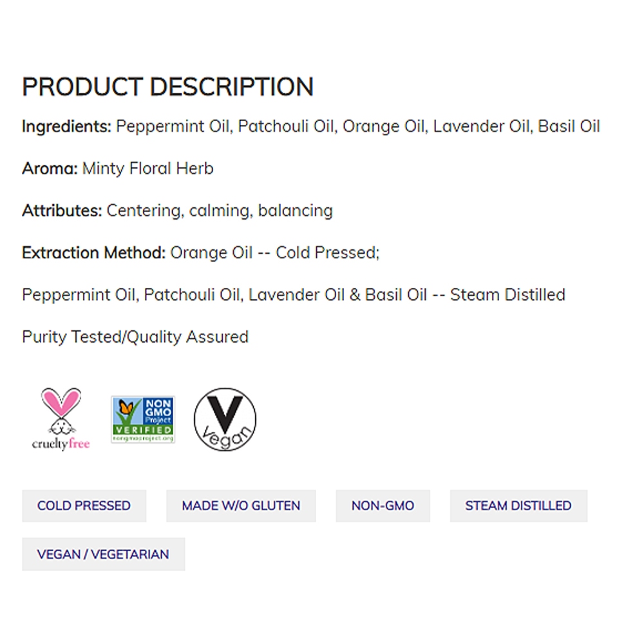Click the Non GMO Project Verified badge

[x=143, y=419]
